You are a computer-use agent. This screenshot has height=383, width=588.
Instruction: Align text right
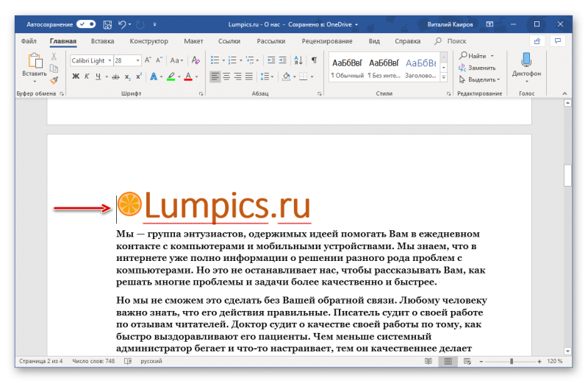237,76
